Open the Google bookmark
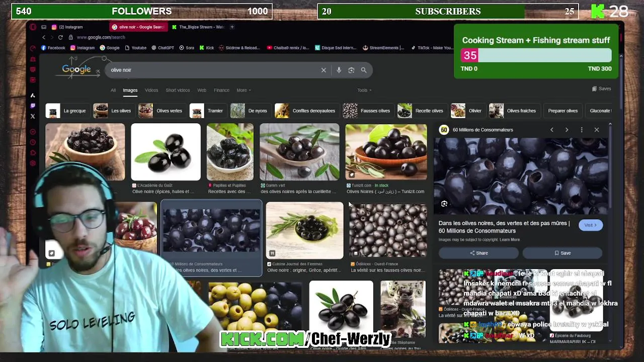This screenshot has height=362, width=644. coord(110,48)
